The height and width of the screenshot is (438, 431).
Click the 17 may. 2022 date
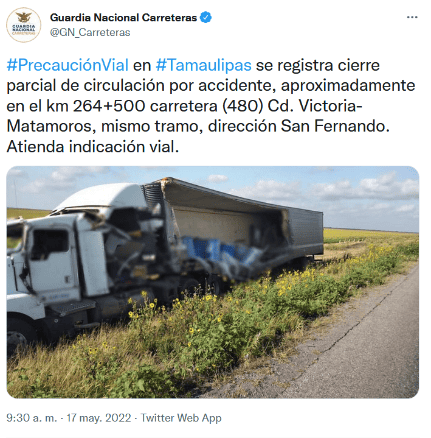tap(99, 418)
